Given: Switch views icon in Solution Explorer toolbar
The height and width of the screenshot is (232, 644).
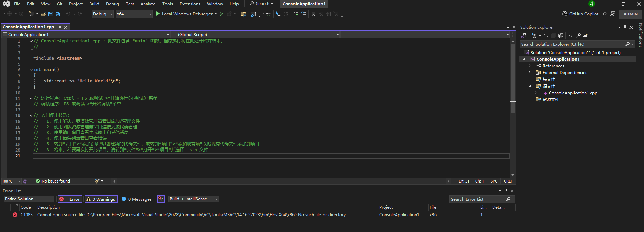Looking at the screenshot, I should click(524, 36).
